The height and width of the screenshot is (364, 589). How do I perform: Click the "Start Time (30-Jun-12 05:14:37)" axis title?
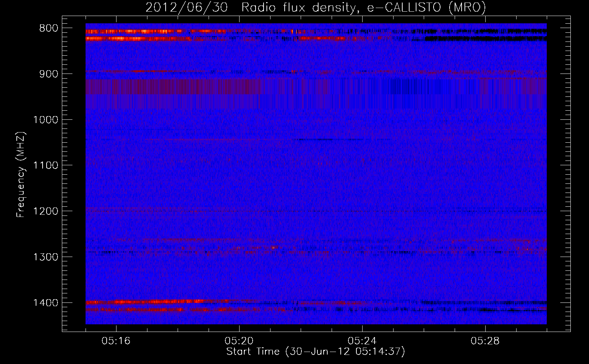(x=316, y=352)
